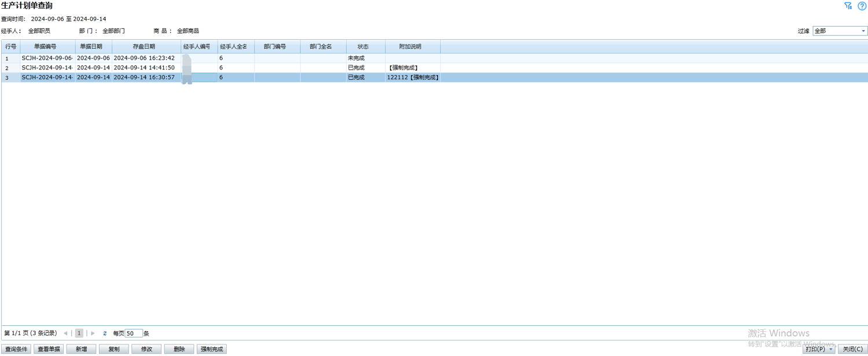Click the 强制完成 button

click(x=212, y=349)
